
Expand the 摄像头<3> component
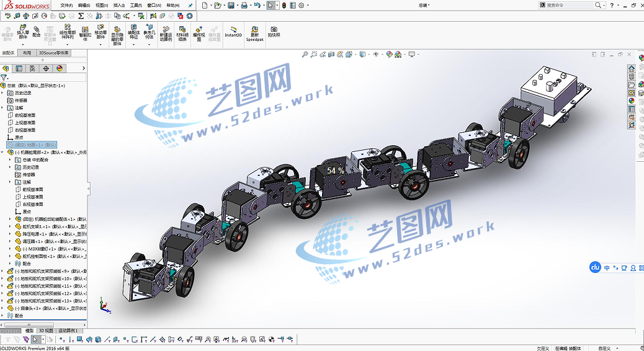2,308
